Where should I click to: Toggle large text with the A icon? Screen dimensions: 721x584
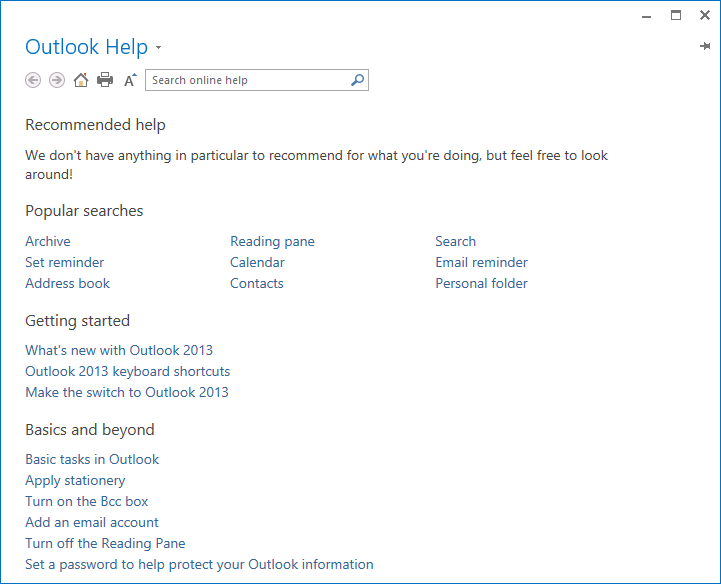pyautogui.click(x=130, y=80)
